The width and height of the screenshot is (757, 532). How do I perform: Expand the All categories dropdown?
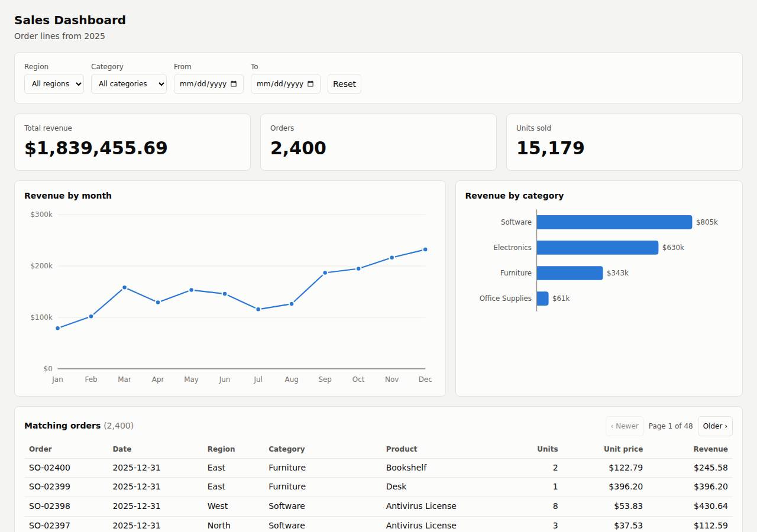click(x=129, y=84)
